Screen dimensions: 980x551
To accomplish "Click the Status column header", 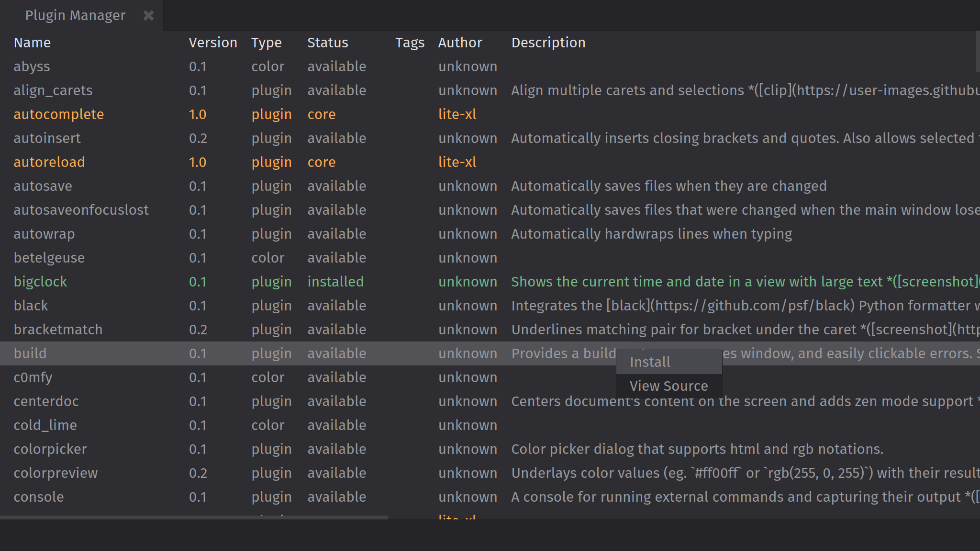I will [x=328, y=43].
